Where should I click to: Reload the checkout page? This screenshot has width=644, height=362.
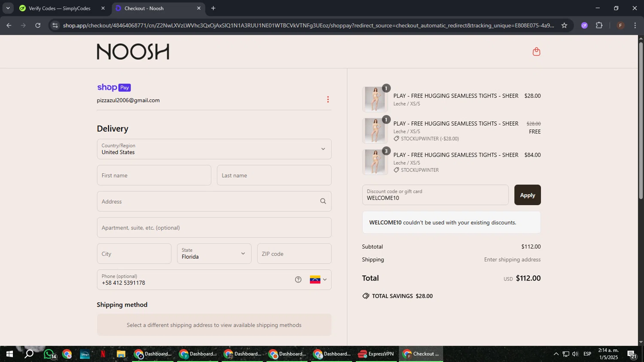point(38,25)
